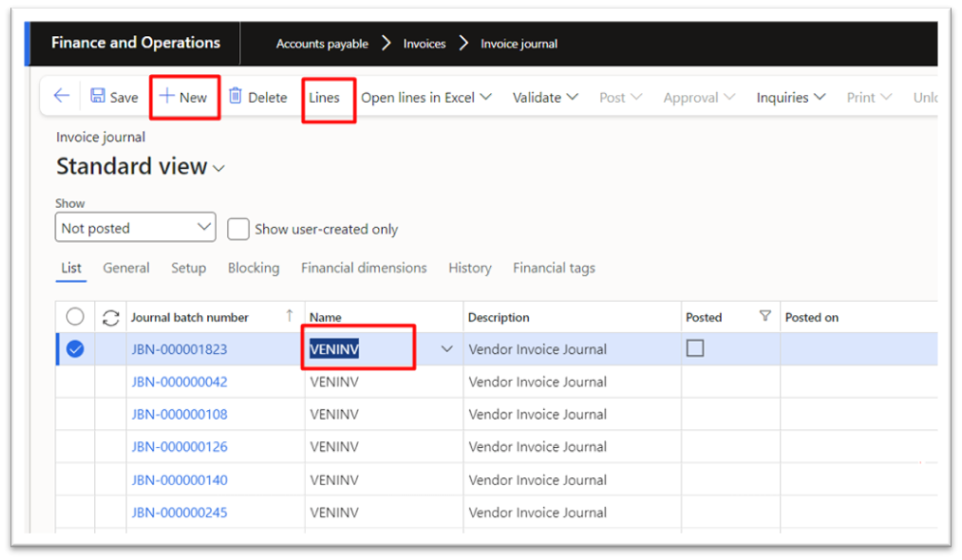This screenshot has width=962, height=560.
Task: Expand the Standard view selector chevron
Action: [x=219, y=169]
